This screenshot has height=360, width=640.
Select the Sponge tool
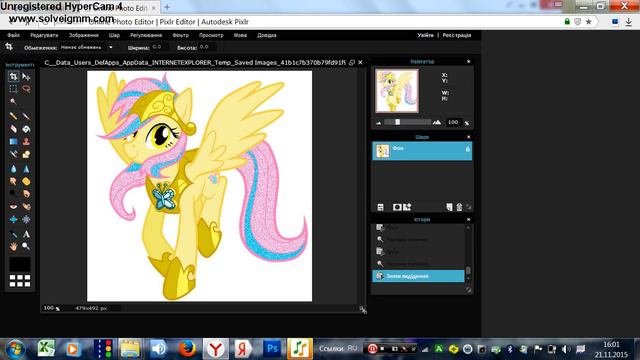26,181
